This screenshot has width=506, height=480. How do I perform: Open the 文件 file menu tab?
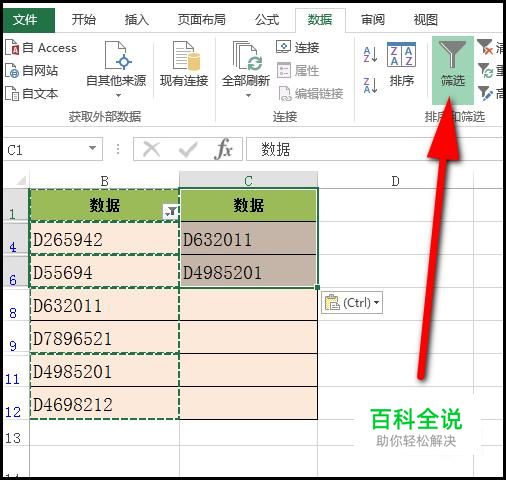29,20
